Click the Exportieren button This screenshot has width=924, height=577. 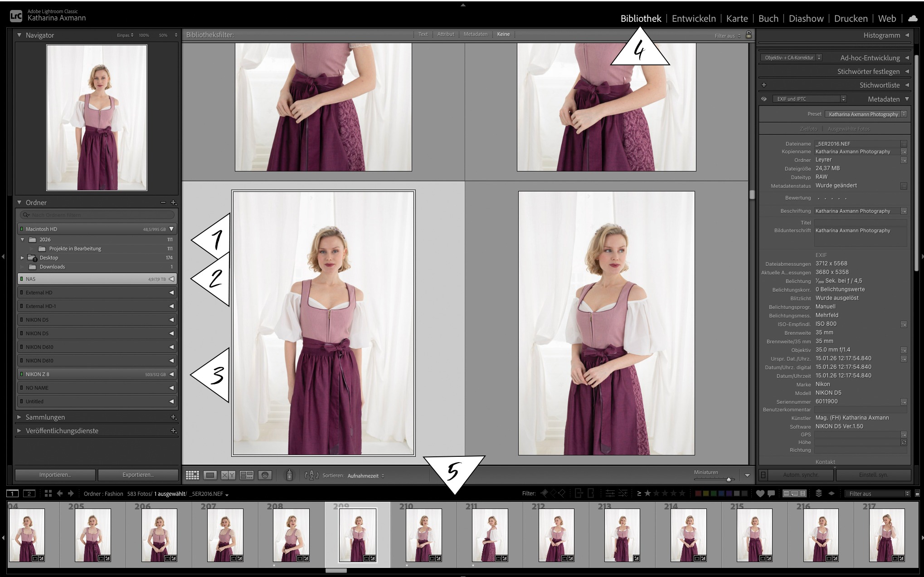pos(138,475)
